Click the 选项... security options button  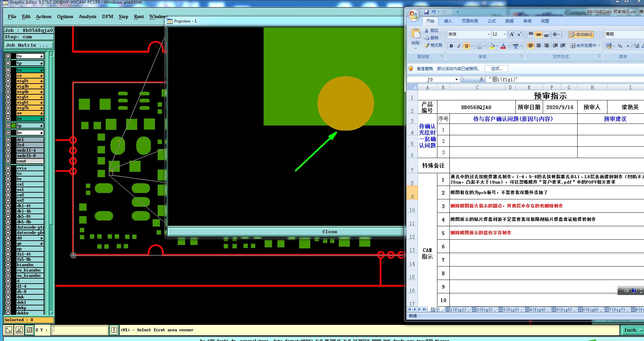coord(496,69)
